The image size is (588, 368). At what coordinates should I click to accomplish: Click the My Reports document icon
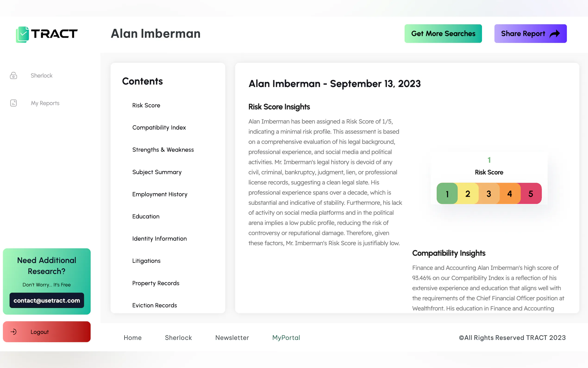pos(13,103)
